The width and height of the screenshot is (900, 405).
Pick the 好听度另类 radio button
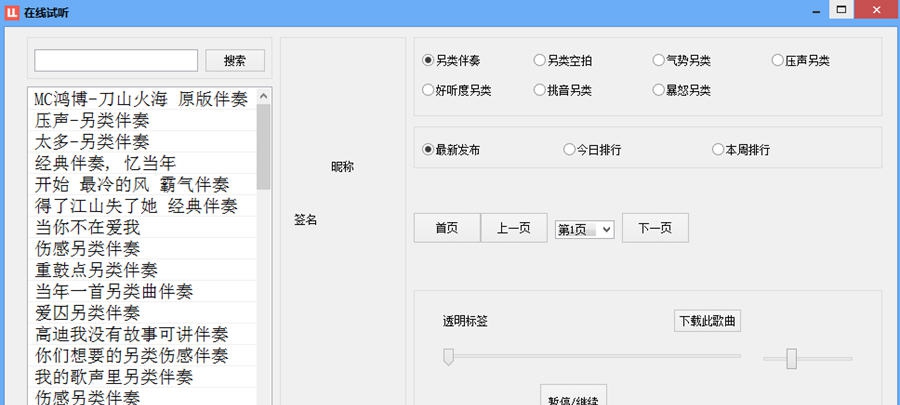click(456, 90)
